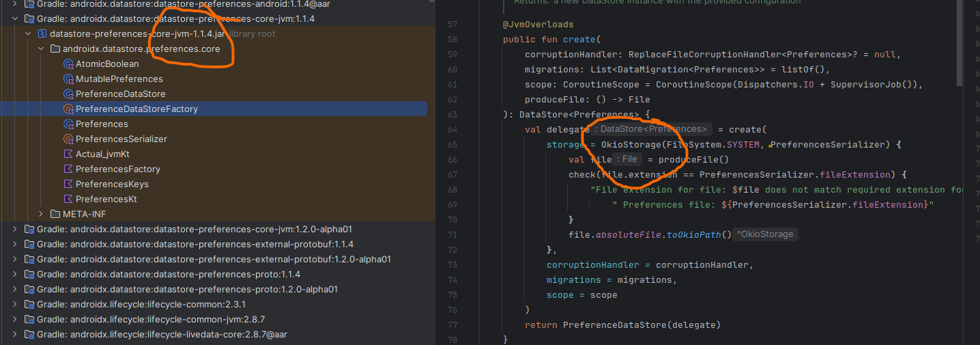
Task: Open PreferencesFactory file from the tree
Action: tap(117, 169)
